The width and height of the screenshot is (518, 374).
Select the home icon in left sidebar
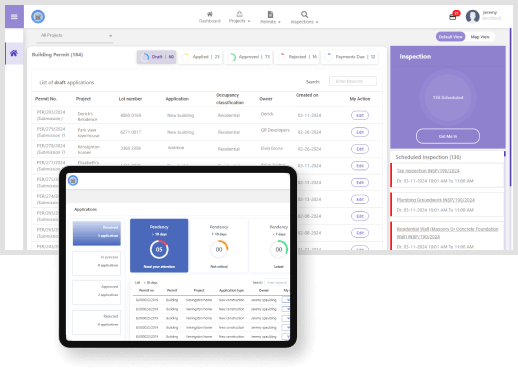14,53
